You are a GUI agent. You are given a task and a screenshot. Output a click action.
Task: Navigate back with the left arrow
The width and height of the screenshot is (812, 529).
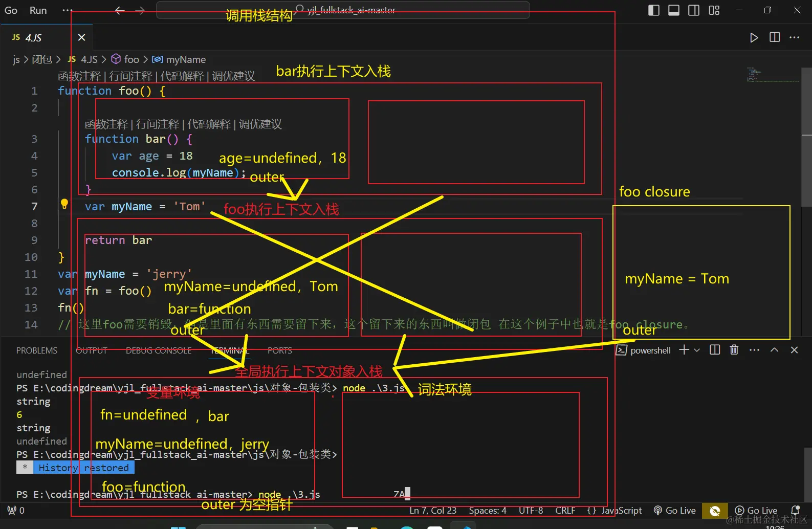point(120,10)
